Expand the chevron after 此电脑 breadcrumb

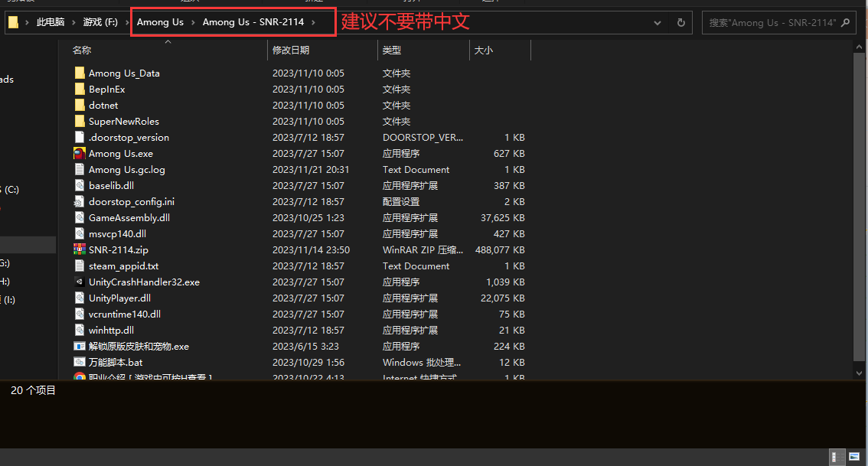[73, 22]
